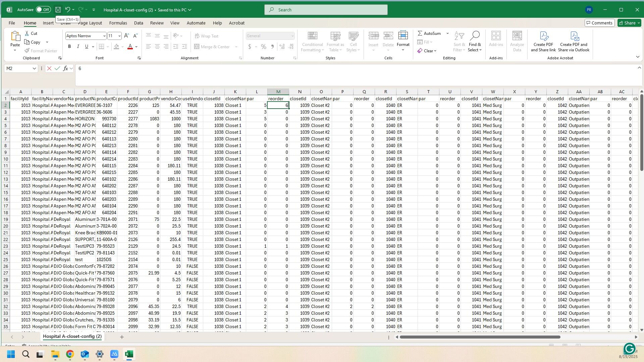This screenshot has width=644, height=362.
Task: Click the Save icon in title bar
Action: 58,10
